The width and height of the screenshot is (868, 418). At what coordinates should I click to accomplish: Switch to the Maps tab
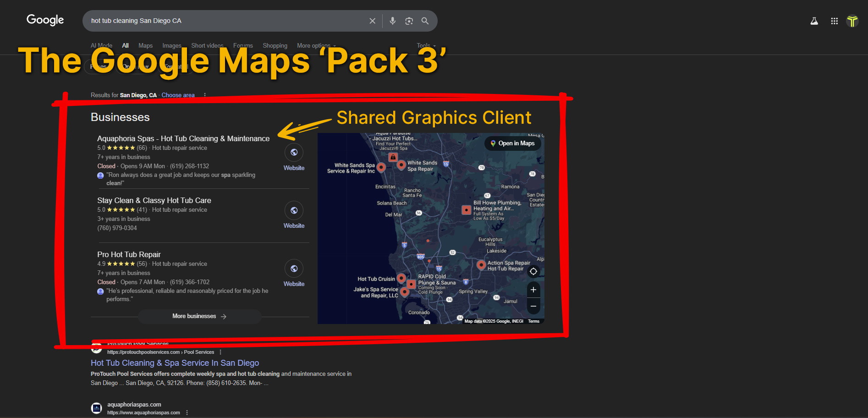[146, 45]
